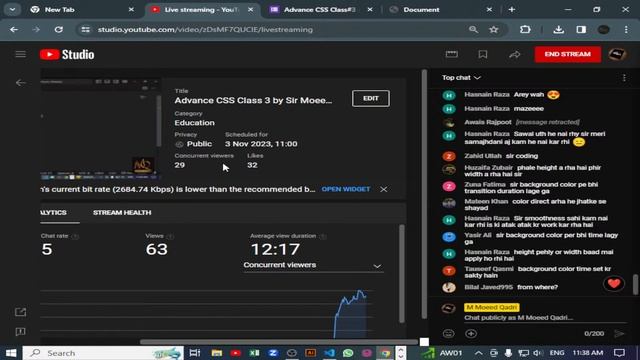Open a new Chrome tab
Image resolution: width=640 pixels, height=360 pixels.
[512, 9]
